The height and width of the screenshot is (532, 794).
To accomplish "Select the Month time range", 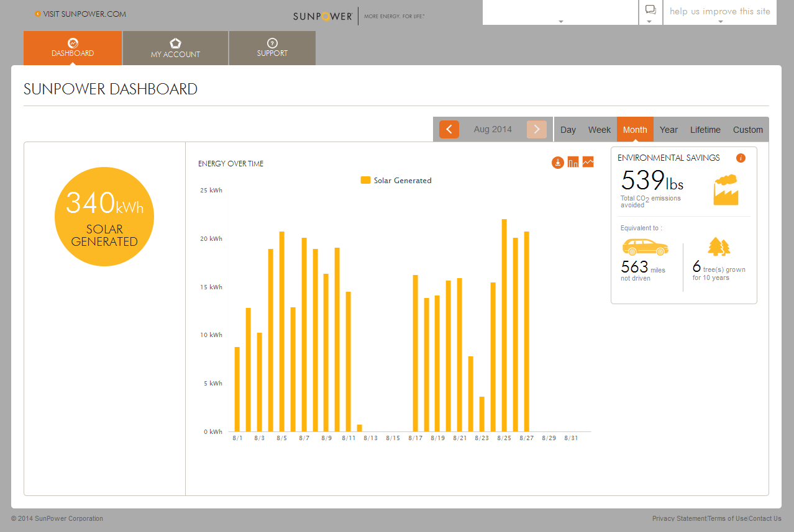I will (635, 130).
